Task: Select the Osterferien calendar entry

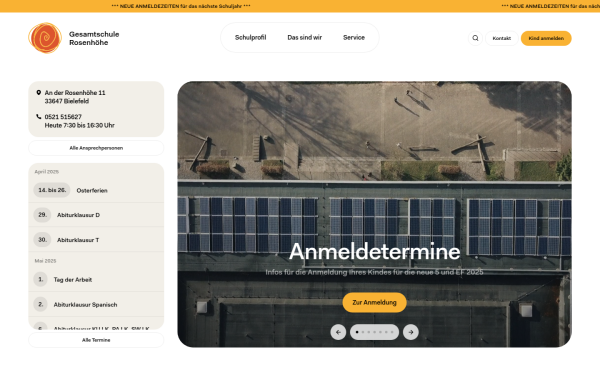Action: [96, 190]
